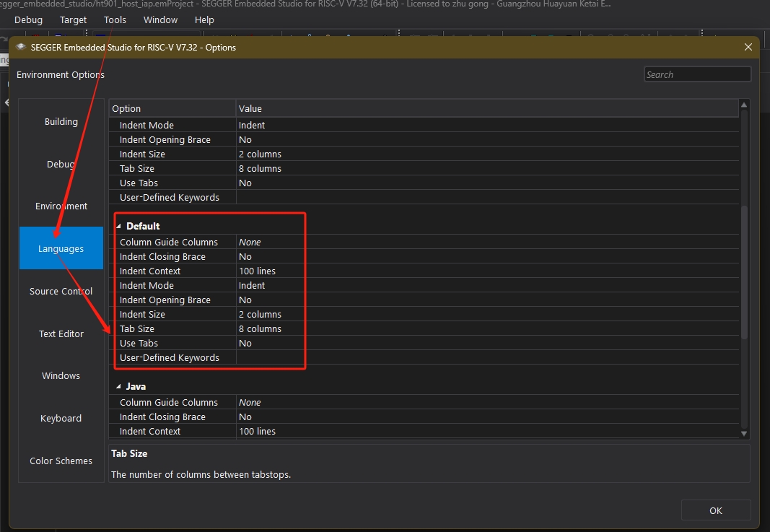770x532 pixels.
Task: Select the Debug options category
Action: tap(61, 164)
